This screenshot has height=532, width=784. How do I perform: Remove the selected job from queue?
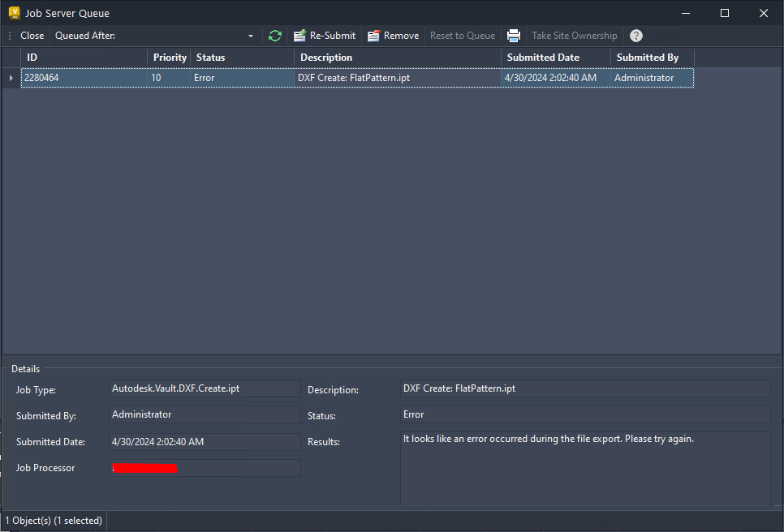point(394,36)
